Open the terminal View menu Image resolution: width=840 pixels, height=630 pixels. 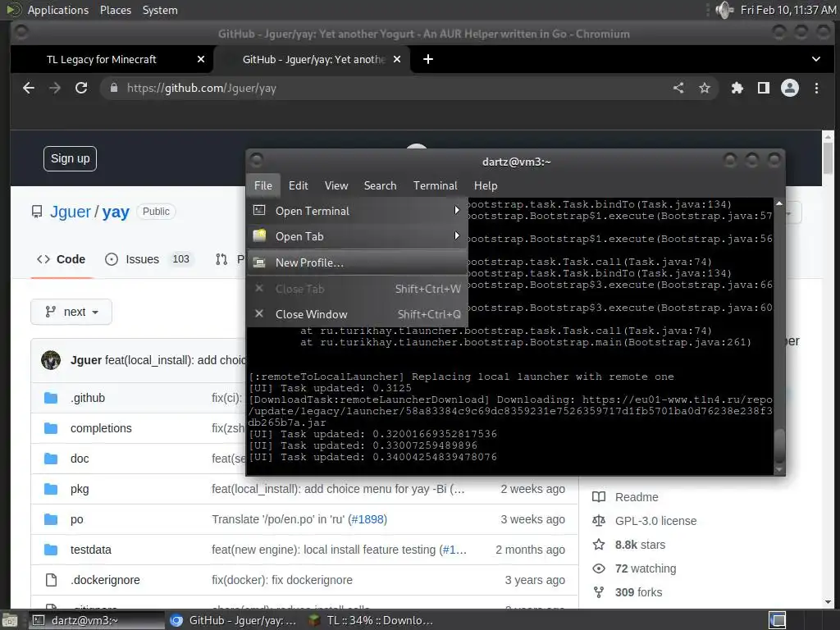tap(336, 185)
